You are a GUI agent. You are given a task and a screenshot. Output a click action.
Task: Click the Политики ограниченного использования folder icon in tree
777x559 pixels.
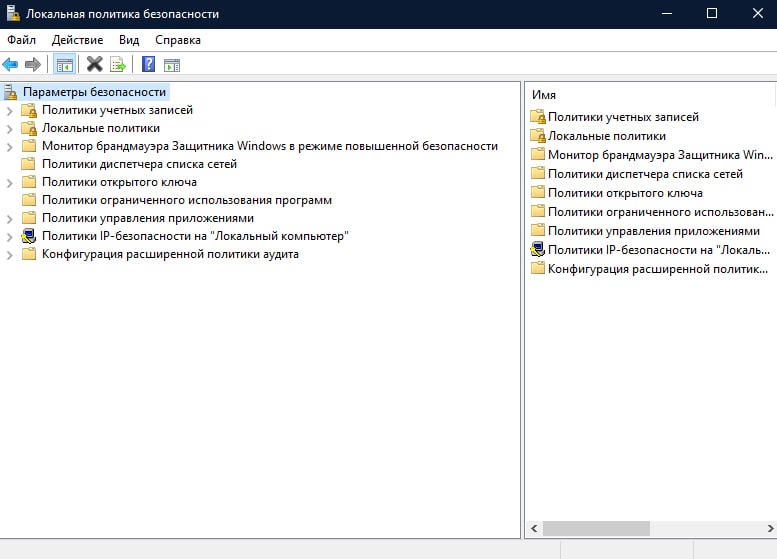pyautogui.click(x=29, y=200)
